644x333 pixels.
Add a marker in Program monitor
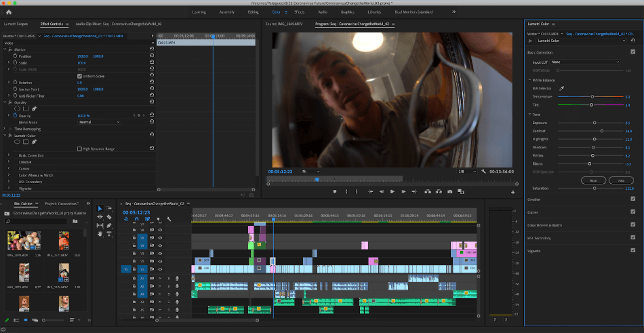coord(335,191)
